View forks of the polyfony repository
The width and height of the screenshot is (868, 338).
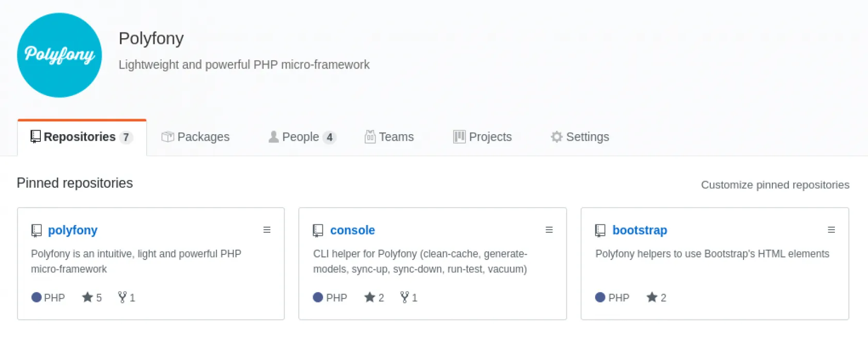coord(127,298)
